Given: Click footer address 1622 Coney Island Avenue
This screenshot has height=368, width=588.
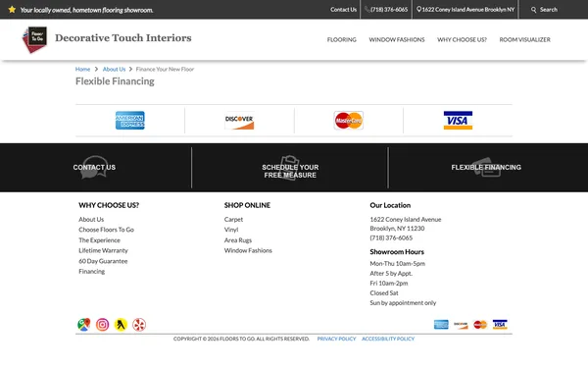Looking at the screenshot, I should pyautogui.click(x=406, y=219).
